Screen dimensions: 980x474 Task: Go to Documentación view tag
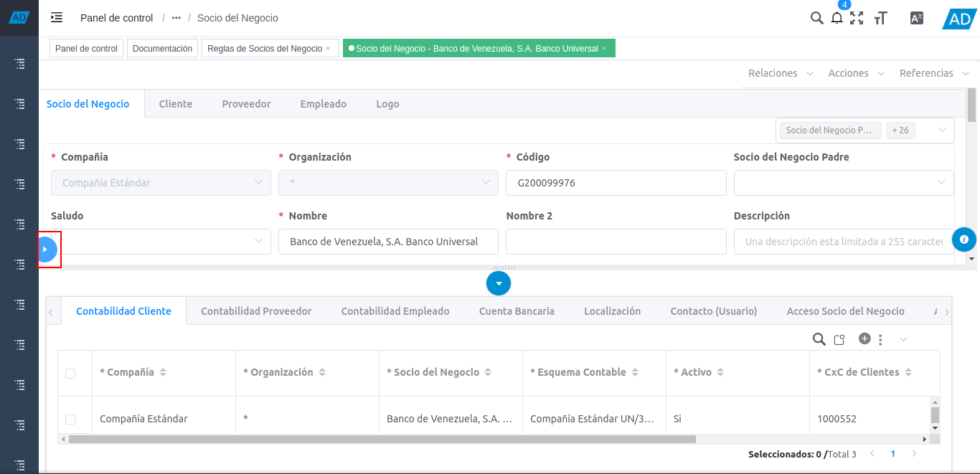(x=162, y=49)
